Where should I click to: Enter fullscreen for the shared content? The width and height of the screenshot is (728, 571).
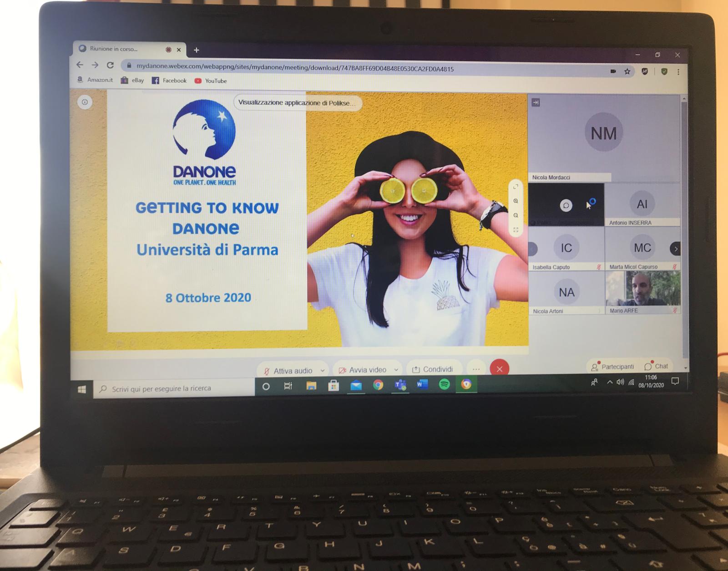(516, 187)
